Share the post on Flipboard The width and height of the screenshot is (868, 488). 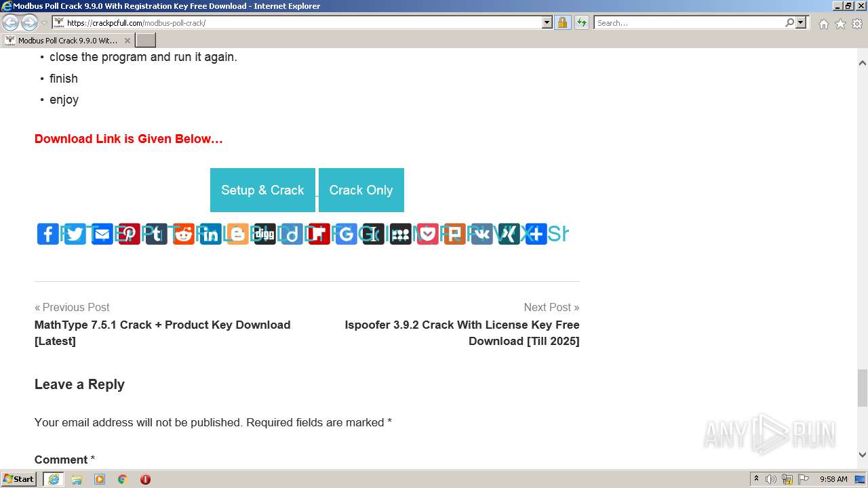coord(319,234)
